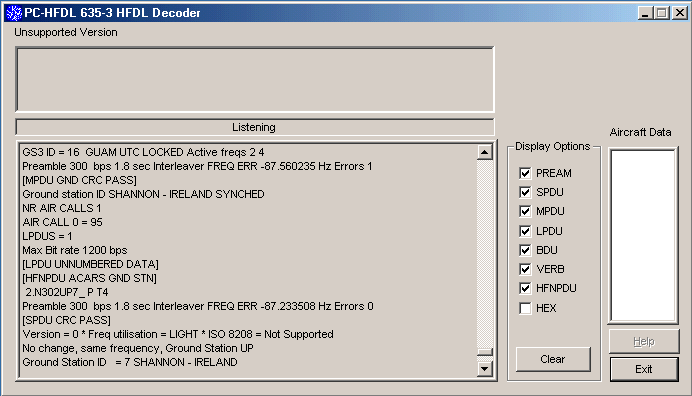
Task: Click Preamble line with FREQ ERR -87.233508
Action: point(198,306)
